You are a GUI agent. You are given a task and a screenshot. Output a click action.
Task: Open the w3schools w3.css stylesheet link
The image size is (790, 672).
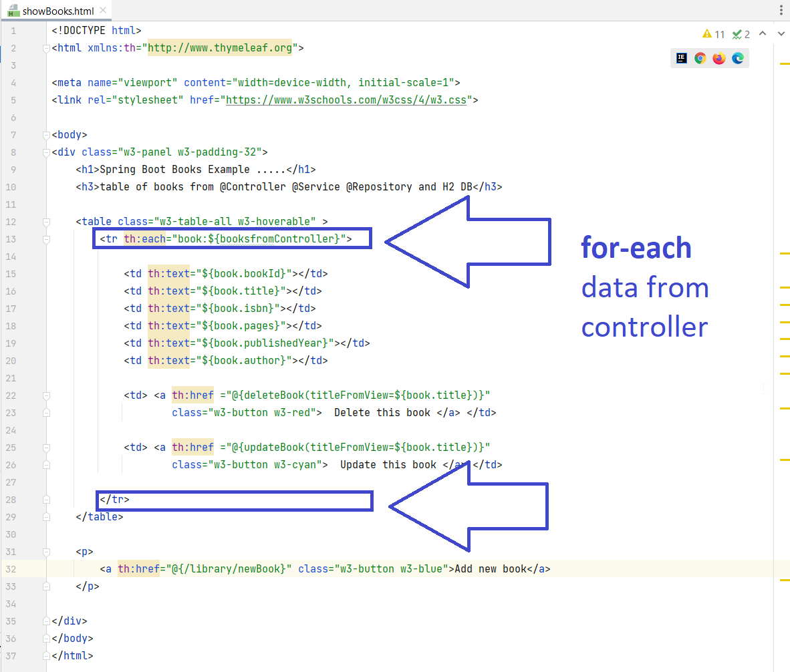click(346, 100)
